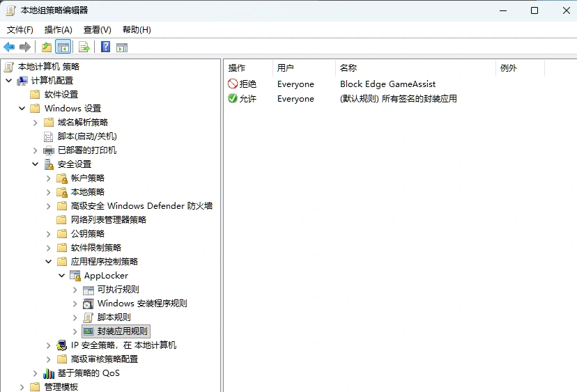Open the 查看(V) menu
The image size is (577, 392).
coord(97,30)
